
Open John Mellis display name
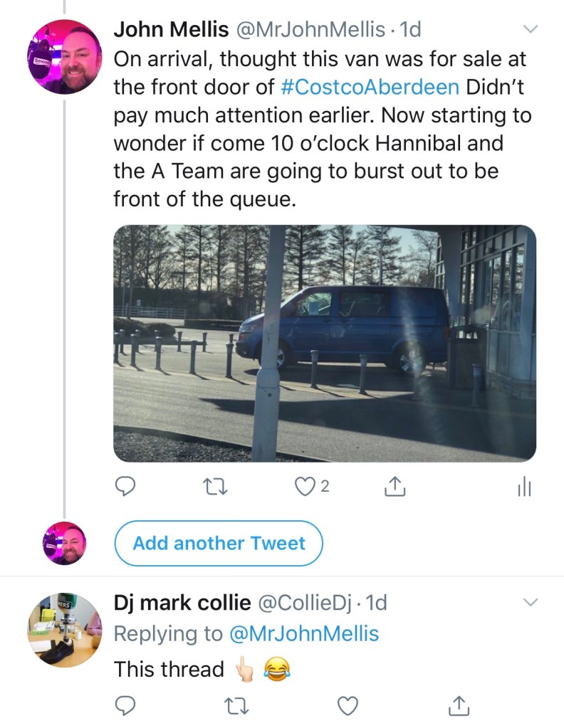click(x=169, y=29)
